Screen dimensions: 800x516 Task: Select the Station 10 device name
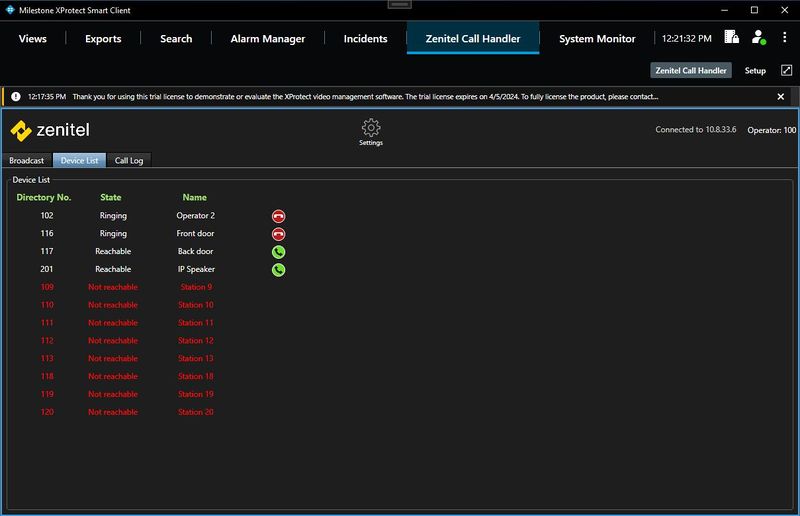pyautogui.click(x=196, y=305)
